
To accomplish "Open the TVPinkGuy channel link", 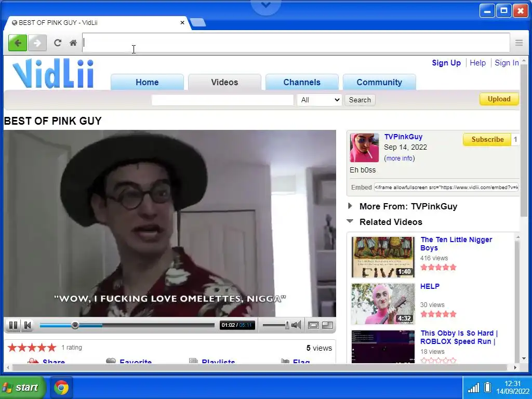I will [403, 137].
